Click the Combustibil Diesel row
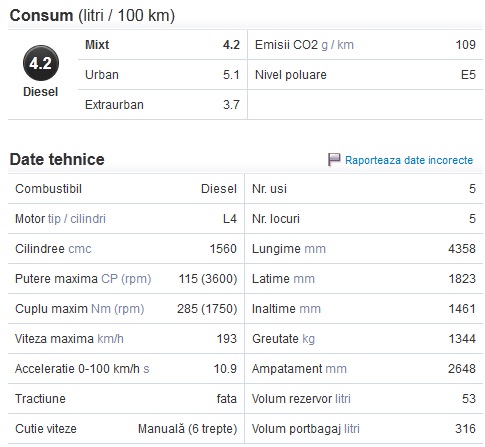 [126, 189]
